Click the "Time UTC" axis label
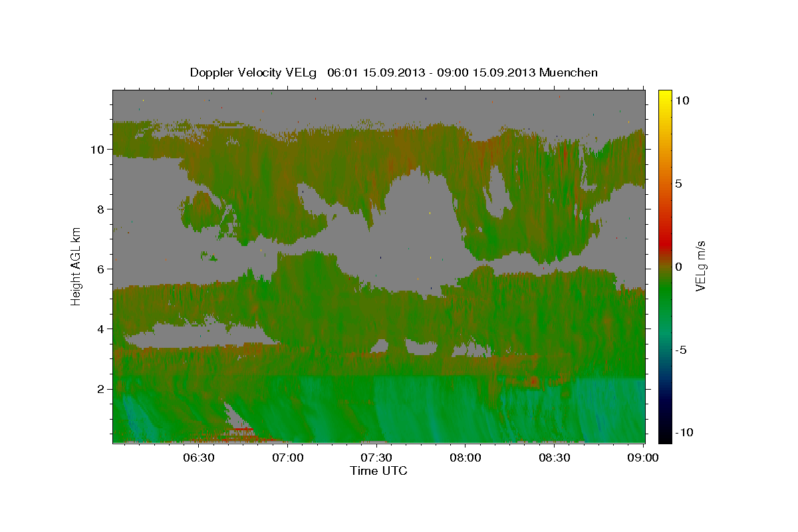 (378, 471)
